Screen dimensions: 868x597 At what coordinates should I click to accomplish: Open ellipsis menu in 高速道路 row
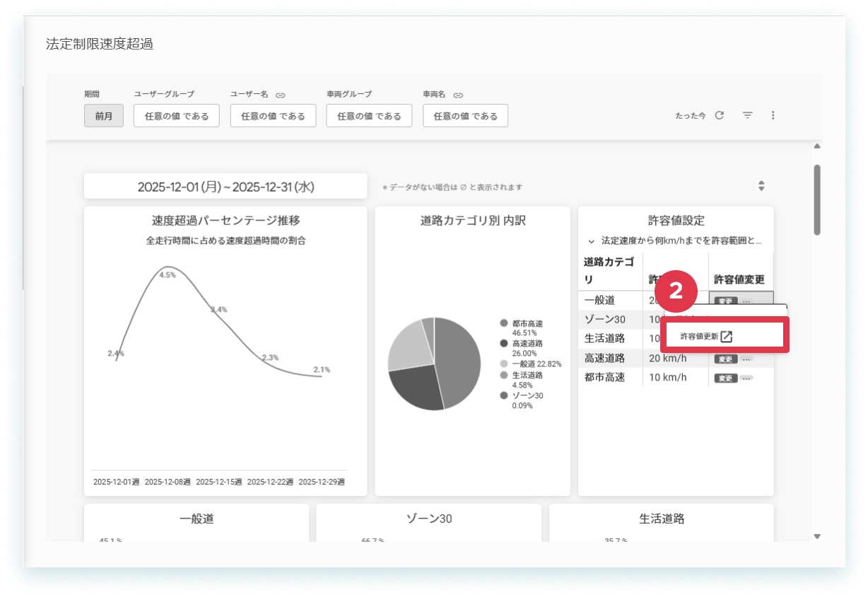coord(746,359)
